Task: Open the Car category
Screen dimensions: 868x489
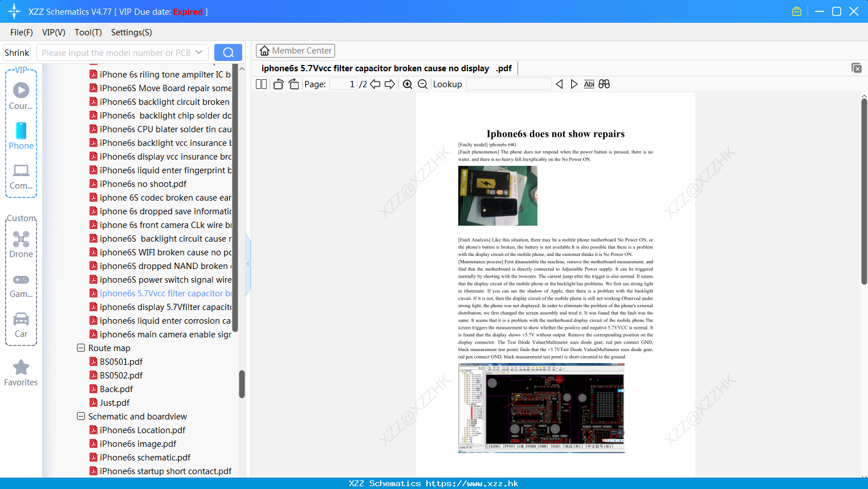Action: pyautogui.click(x=21, y=324)
